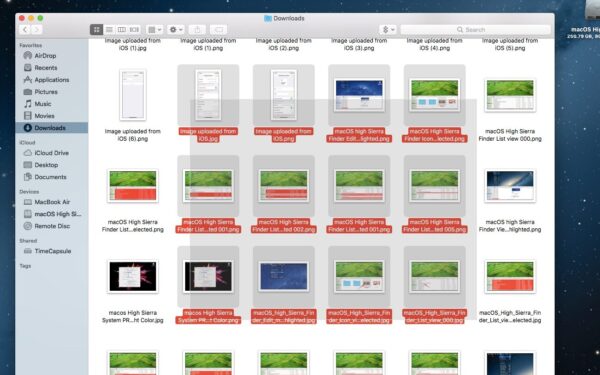Select file Image uploaded from iOS (2).png
The width and height of the screenshot is (600, 375).
click(284, 44)
